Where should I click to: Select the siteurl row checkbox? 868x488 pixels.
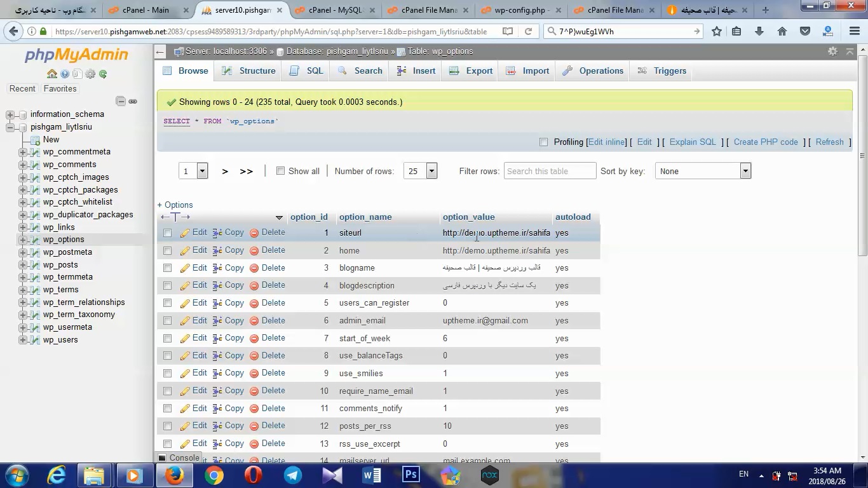click(x=168, y=233)
